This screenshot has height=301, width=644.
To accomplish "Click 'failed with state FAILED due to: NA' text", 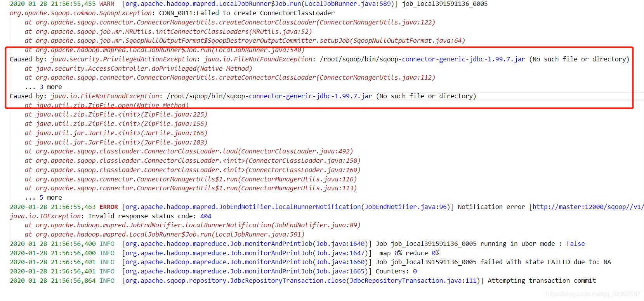I will [x=546, y=262].
